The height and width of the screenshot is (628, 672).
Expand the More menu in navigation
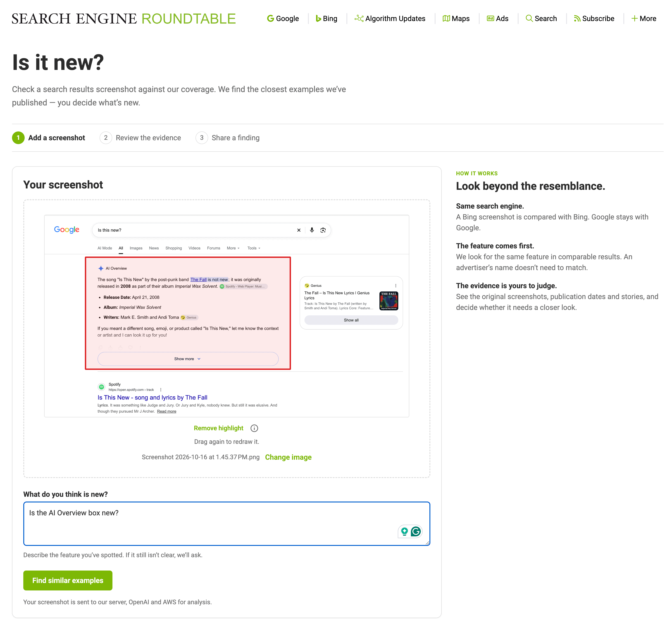[x=644, y=19]
